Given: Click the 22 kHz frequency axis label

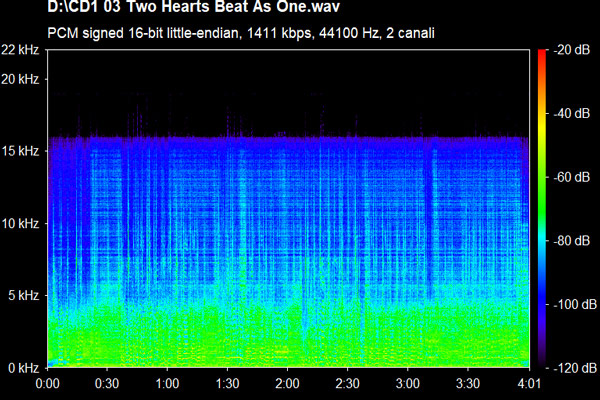Looking at the screenshot, I should (x=20, y=50).
